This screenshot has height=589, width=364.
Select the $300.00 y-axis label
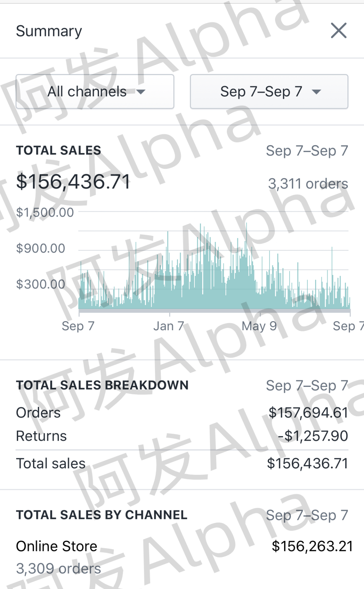pos(40,284)
